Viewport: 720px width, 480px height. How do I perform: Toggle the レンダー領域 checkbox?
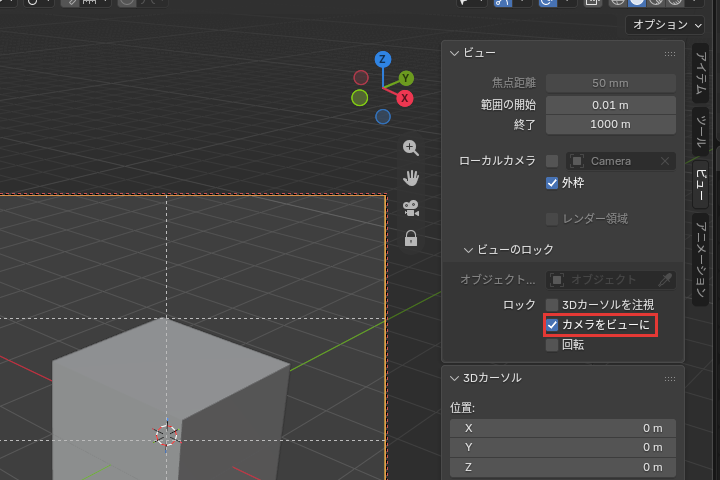pyautogui.click(x=552, y=219)
